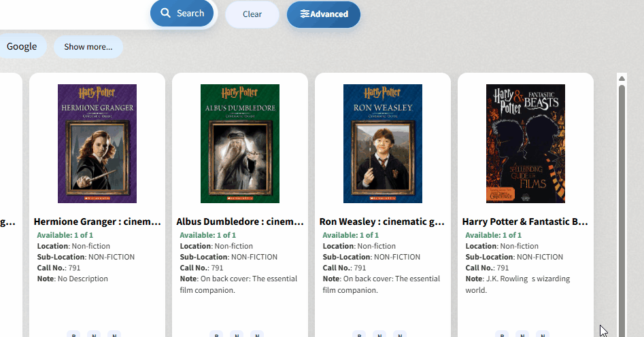
Task: Expand the Show more... options
Action: coord(88,47)
